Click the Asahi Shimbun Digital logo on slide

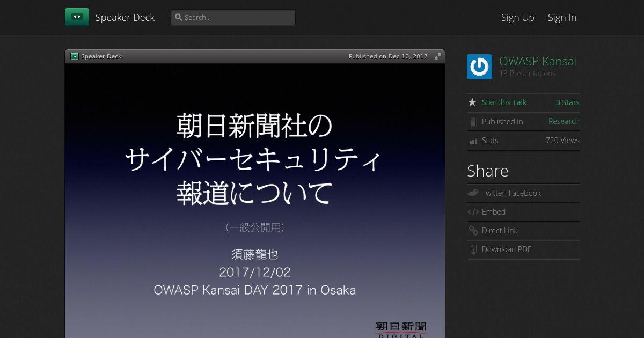(x=401, y=329)
